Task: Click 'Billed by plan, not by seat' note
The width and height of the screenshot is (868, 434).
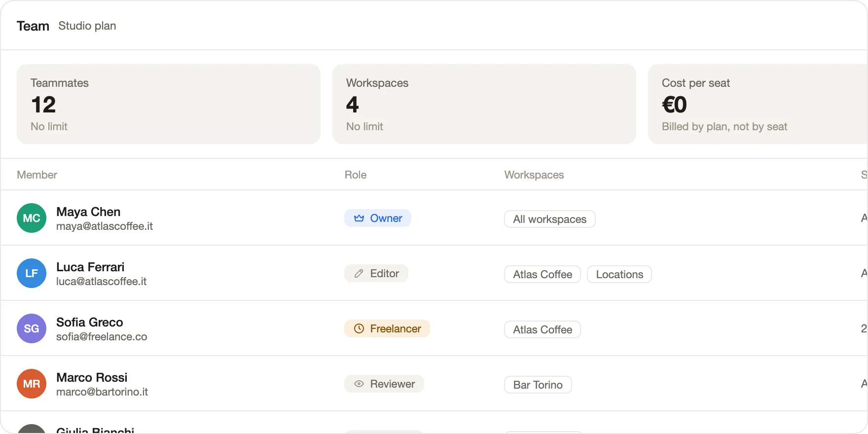Action: 724,126
